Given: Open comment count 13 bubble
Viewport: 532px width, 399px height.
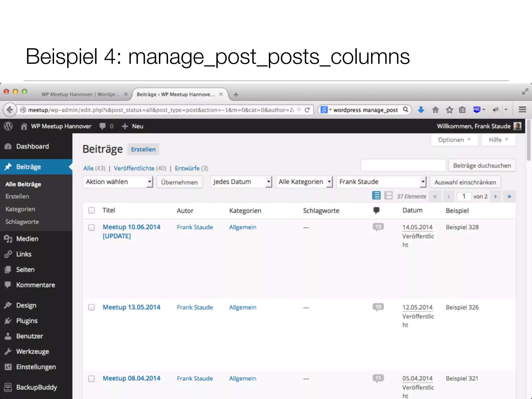Looking at the screenshot, I should point(378,227).
